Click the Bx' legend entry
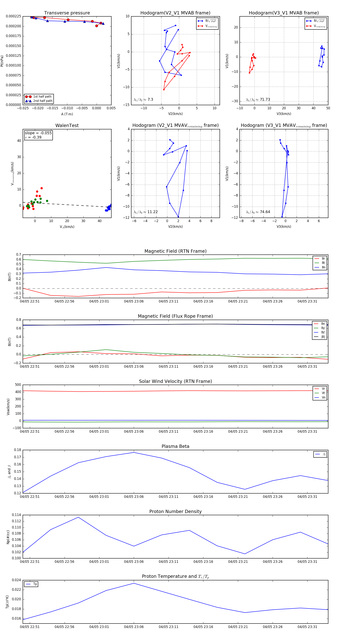This screenshot has width=351, height=644. click(320, 324)
